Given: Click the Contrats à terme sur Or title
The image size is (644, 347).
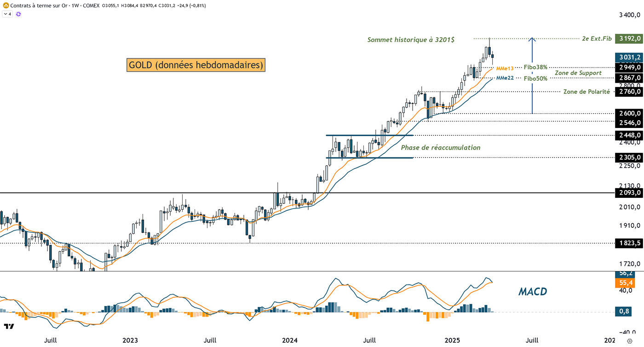Looking at the screenshot, I should point(38,6).
